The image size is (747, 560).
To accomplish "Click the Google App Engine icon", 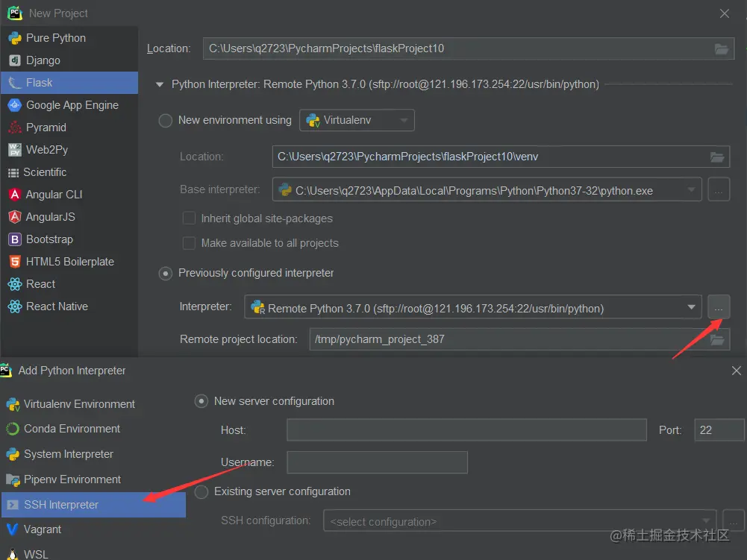I will [15, 105].
